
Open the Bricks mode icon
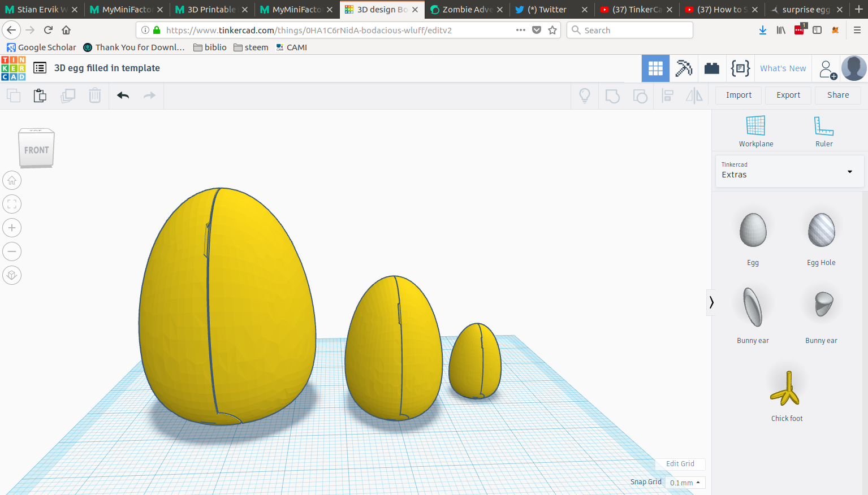point(711,68)
